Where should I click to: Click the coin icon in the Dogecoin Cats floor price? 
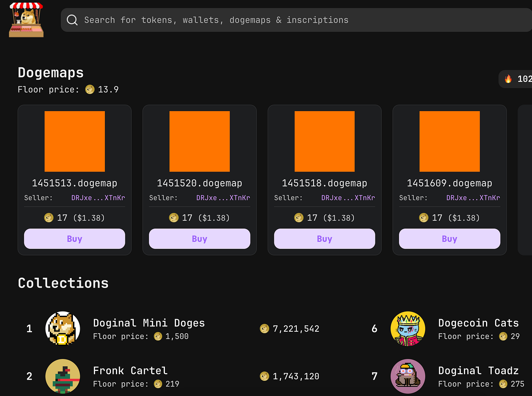(503, 336)
